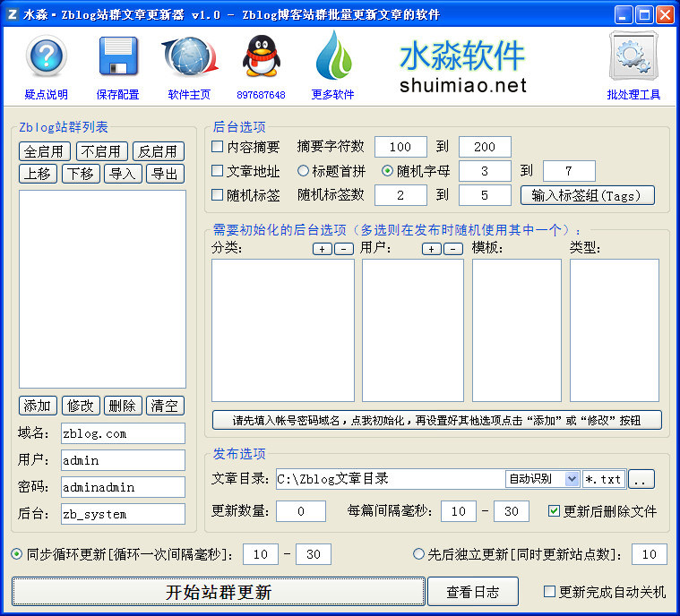Screen dimensions: 680x616
Task: Click the 添加 site button
Action: click(x=39, y=406)
